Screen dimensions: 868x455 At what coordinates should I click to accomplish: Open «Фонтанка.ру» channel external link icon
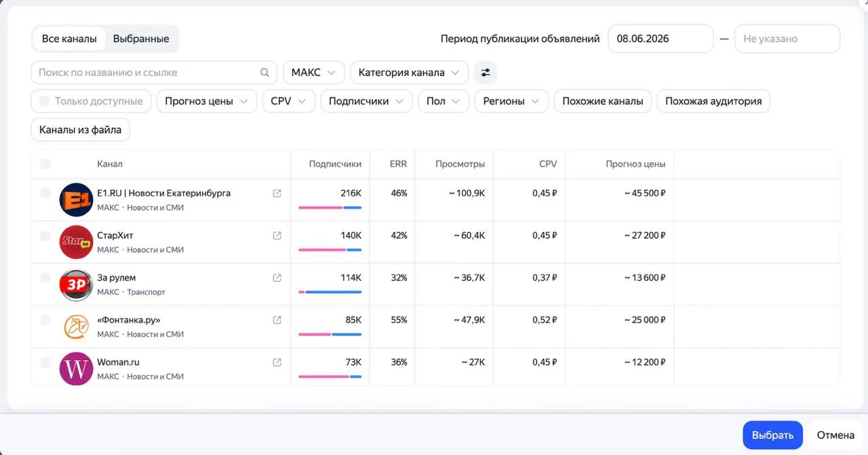point(277,320)
